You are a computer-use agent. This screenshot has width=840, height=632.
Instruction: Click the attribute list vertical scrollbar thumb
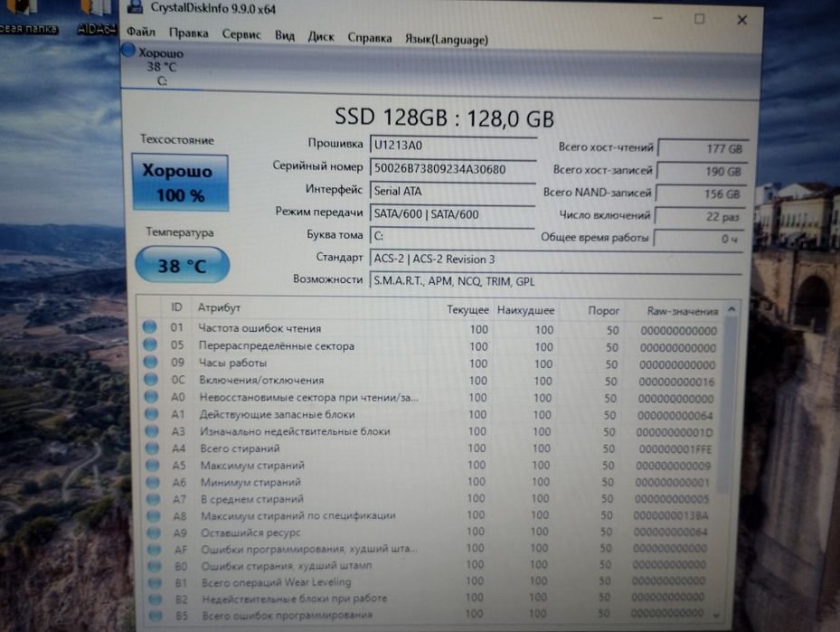[x=725, y=404]
